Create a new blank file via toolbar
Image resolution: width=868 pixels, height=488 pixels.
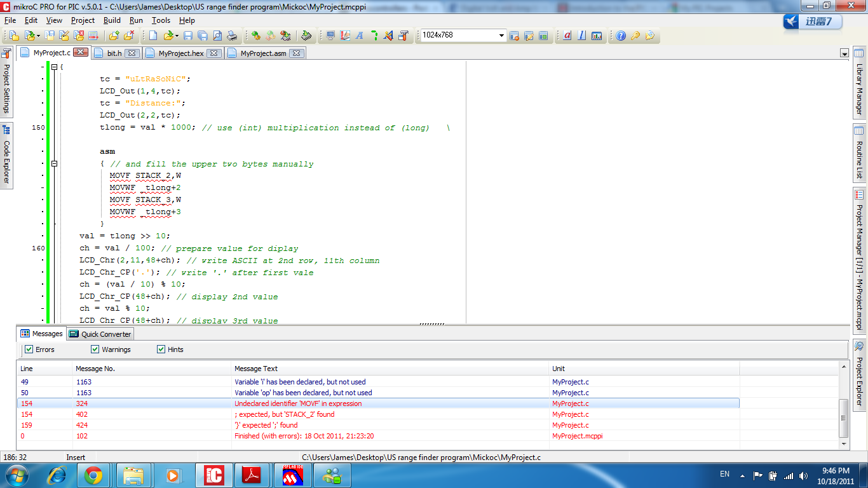coord(153,36)
